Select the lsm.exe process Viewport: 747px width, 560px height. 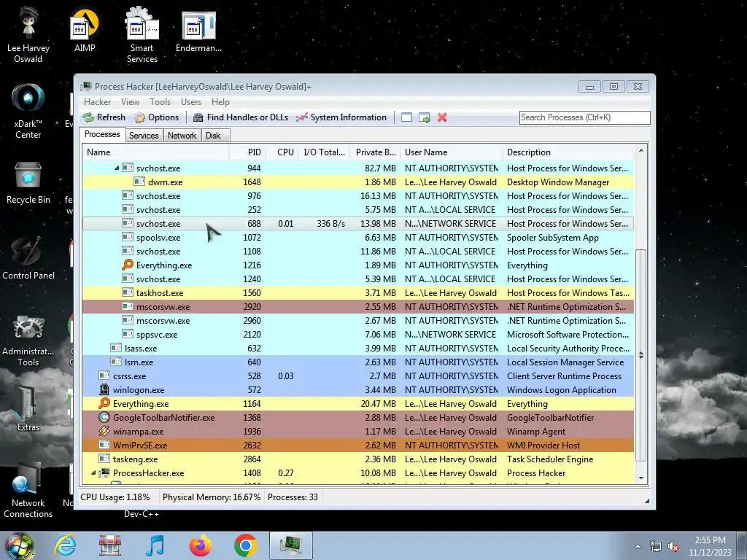tap(358, 362)
